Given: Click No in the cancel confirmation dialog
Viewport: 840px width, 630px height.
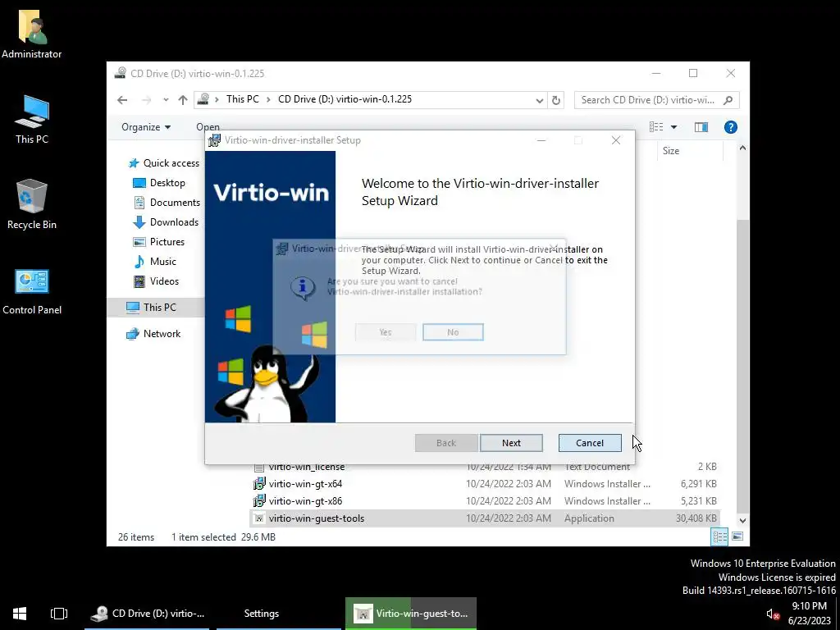Looking at the screenshot, I should click(453, 332).
